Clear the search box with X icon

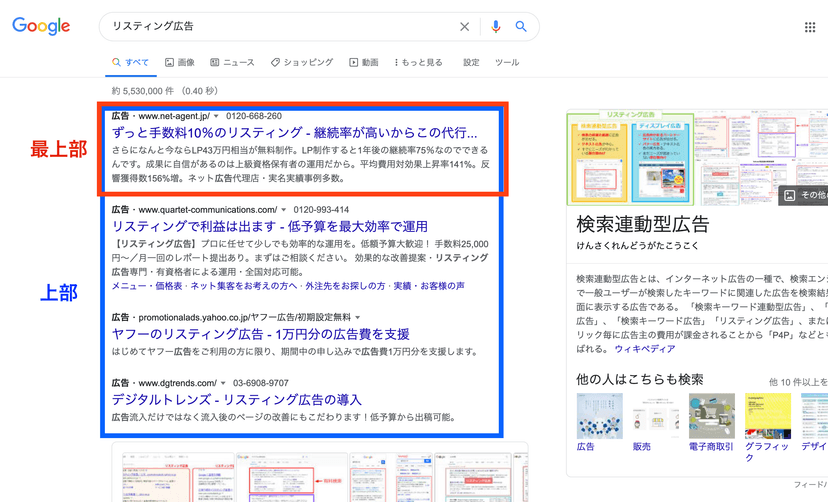[465, 26]
